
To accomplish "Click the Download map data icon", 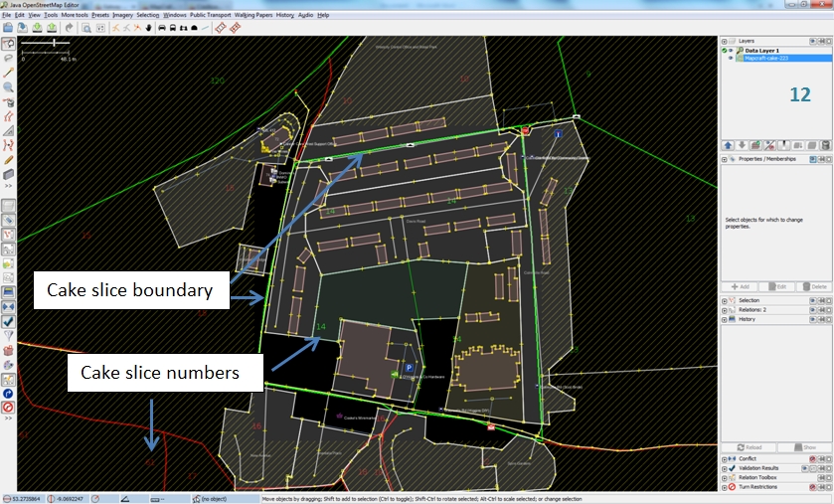I will pos(37,28).
